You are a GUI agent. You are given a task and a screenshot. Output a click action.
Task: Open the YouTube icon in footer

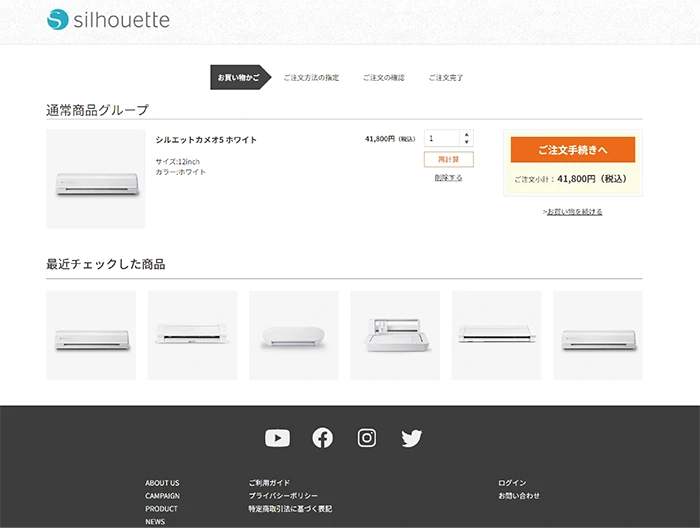[277, 438]
